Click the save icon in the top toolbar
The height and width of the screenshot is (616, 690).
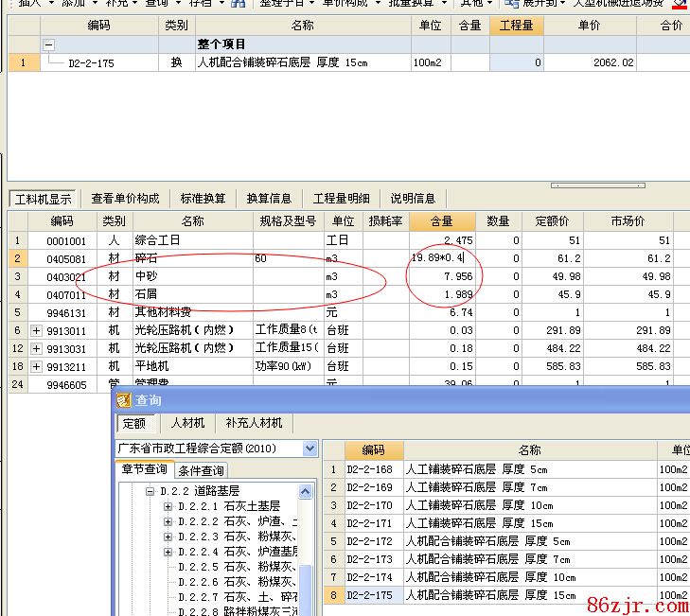[x=239, y=4]
